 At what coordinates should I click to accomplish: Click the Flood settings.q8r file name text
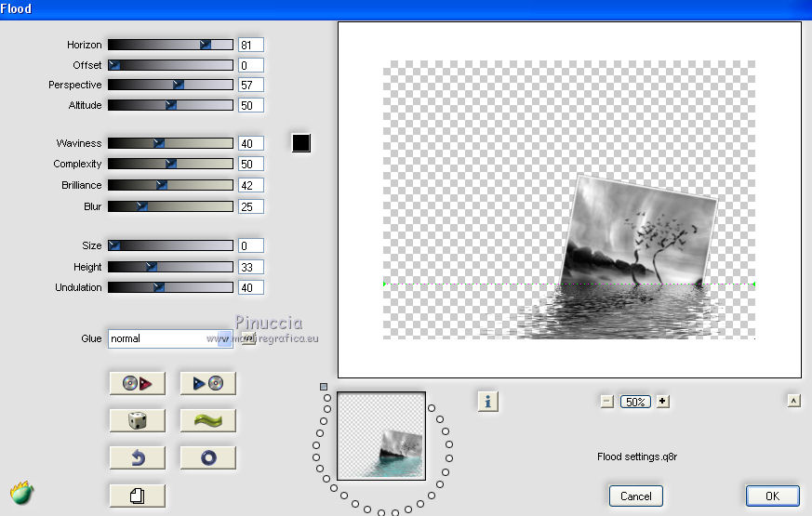[637, 456]
